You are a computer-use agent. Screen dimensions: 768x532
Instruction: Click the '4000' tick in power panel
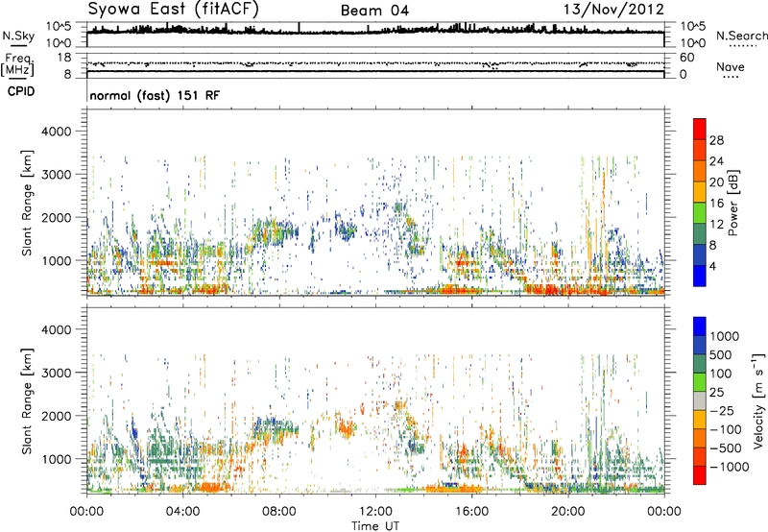pos(56,132)
